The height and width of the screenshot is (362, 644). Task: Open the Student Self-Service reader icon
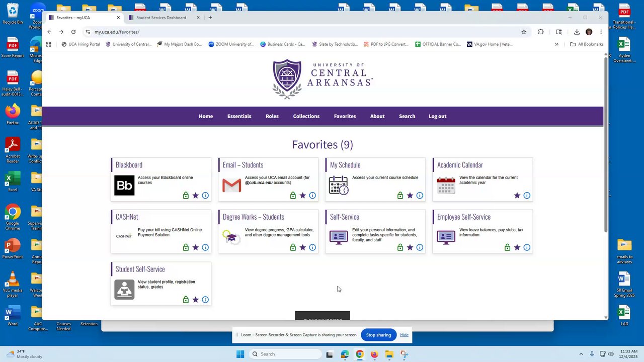(124, 290)
